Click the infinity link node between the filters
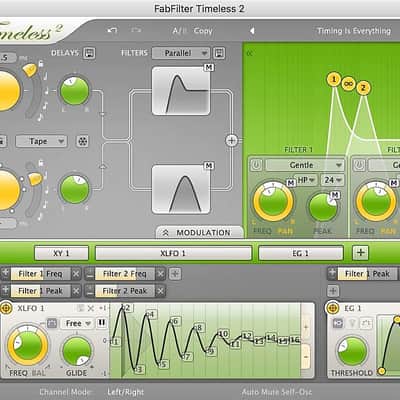Viewport: 400px width, 400px height. pos(349,84)
